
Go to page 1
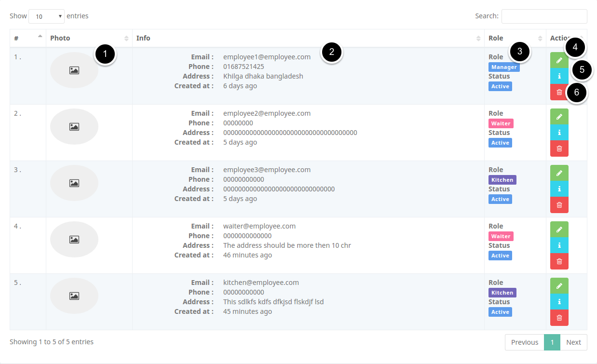click(552, 342)
